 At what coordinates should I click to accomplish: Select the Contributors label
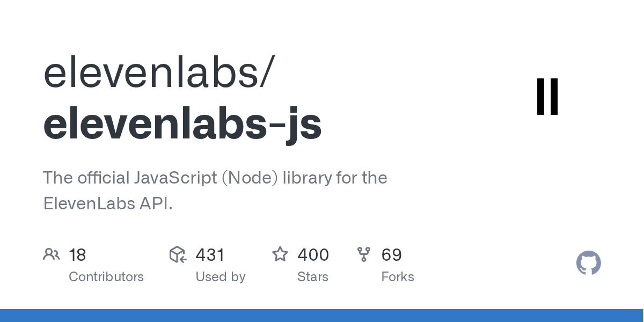[x=106, y=277]
